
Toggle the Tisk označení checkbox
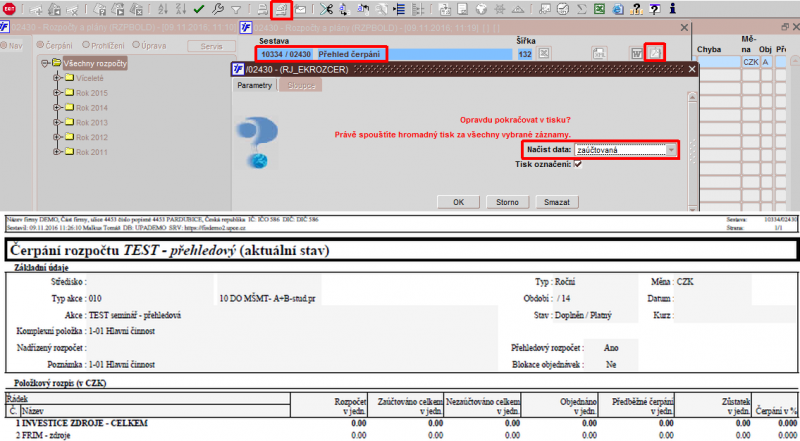(x=578, y=164)
